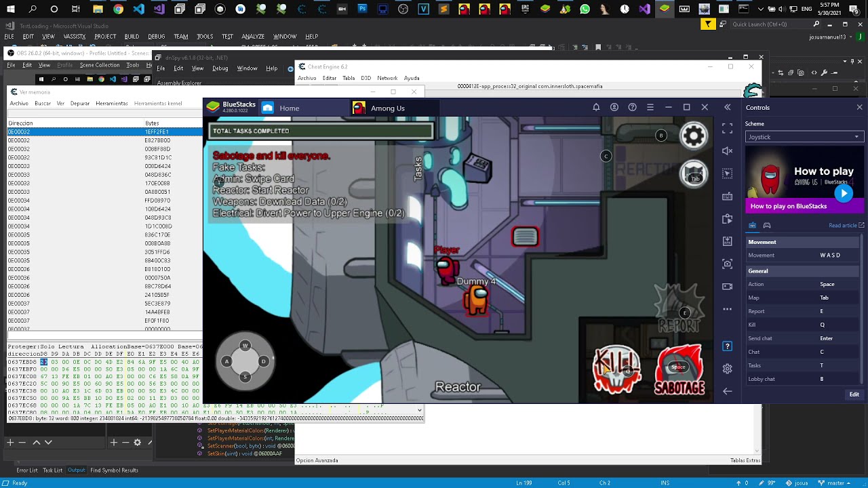Open Visual Studio notifications flag icon

[708, 24]
